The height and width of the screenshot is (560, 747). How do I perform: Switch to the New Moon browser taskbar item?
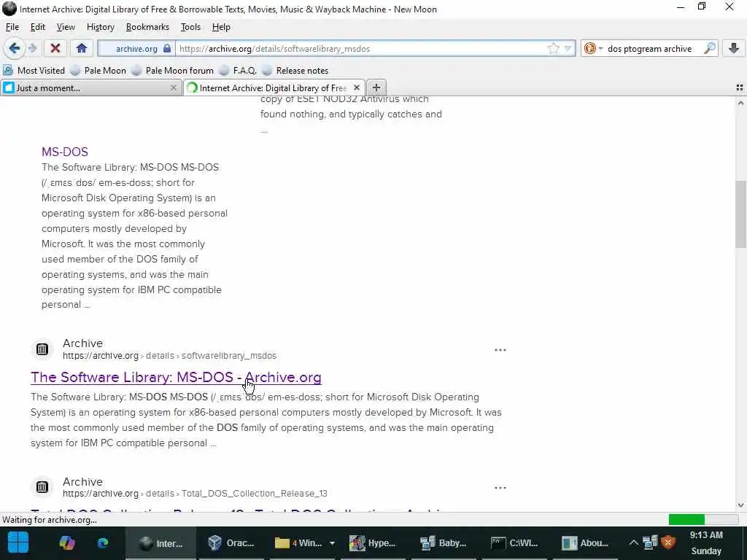(x=160, y=542)
